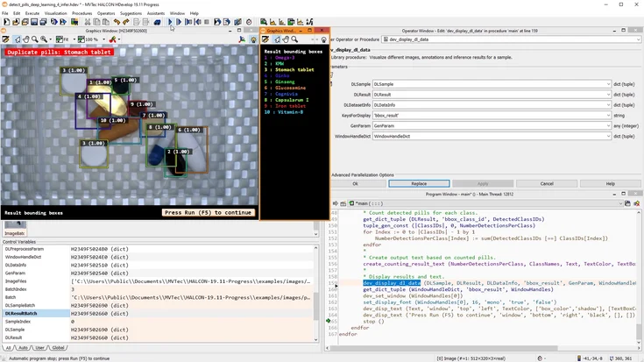Open the KeysForDisplay parameter dropdown

tap(608, 115)
